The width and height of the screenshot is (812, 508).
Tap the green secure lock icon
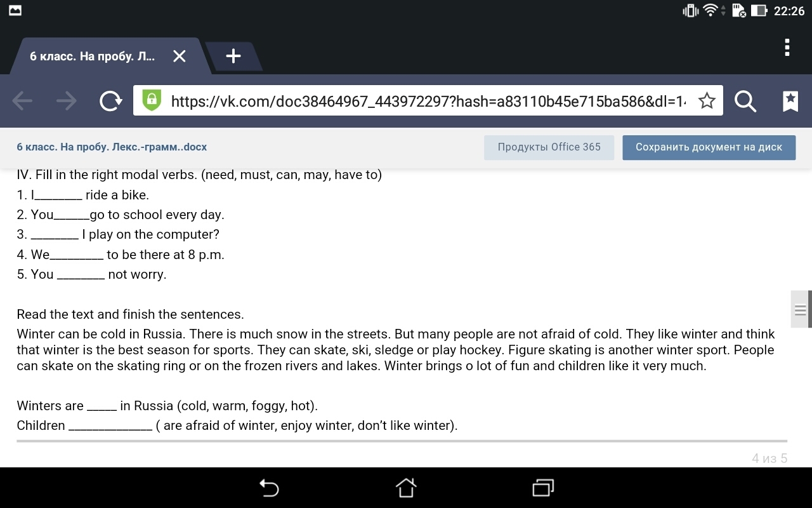pyautogui.click(x=152, y=100)
